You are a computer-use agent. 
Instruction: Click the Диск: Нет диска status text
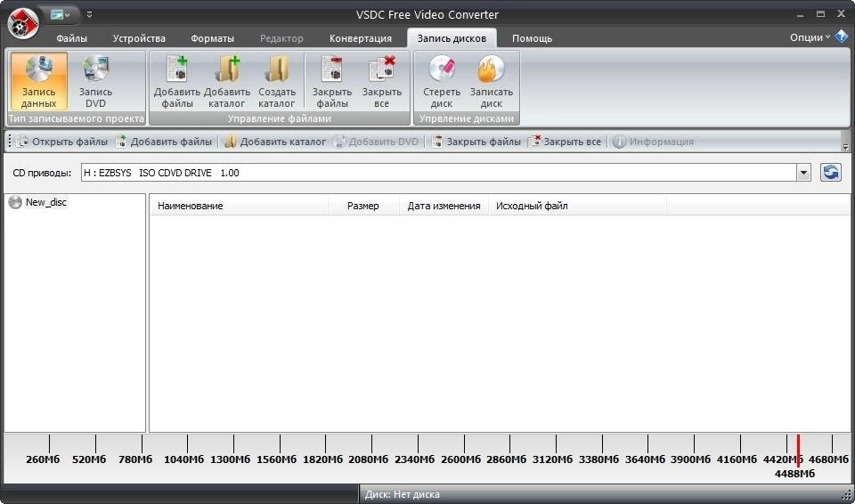tap(402, 495)
